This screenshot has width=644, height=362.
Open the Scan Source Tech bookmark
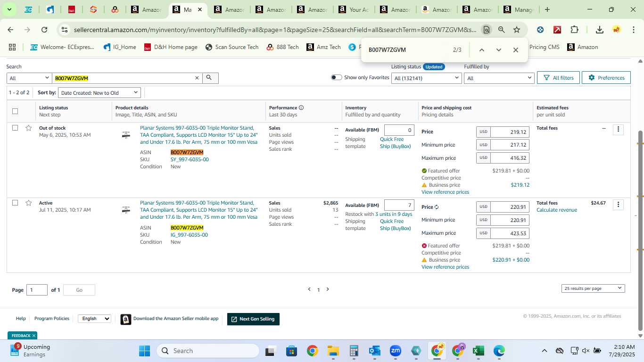(232, 47)
